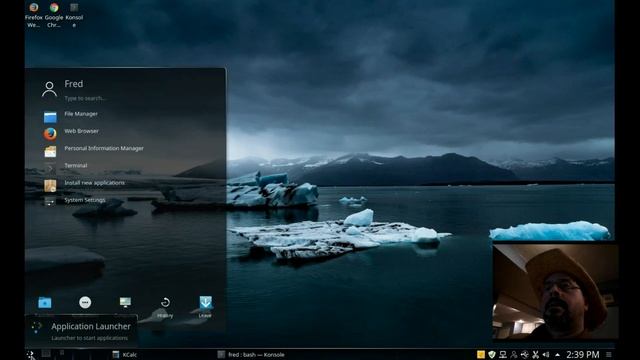Screen dimensions: 640x360
Task: Open the network connections tray icon
Action: click(x=503, y=355)
